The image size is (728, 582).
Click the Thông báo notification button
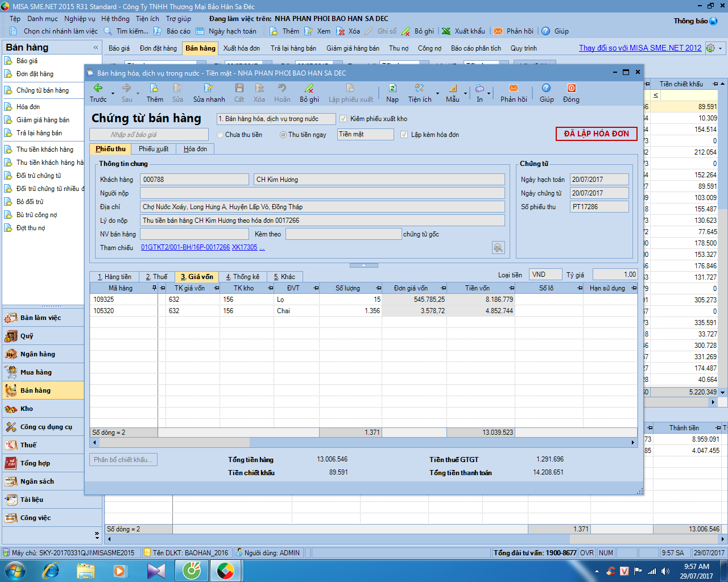click(696, 21)
